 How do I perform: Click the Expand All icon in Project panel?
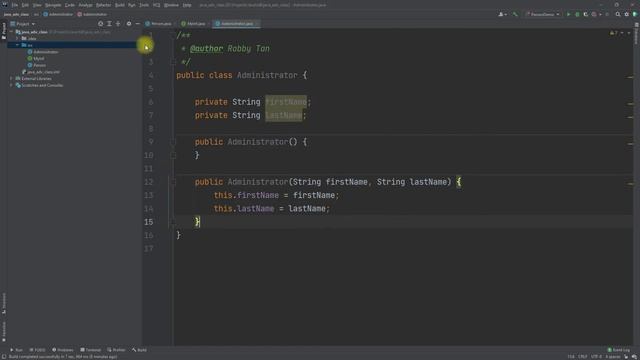[109, 24]
